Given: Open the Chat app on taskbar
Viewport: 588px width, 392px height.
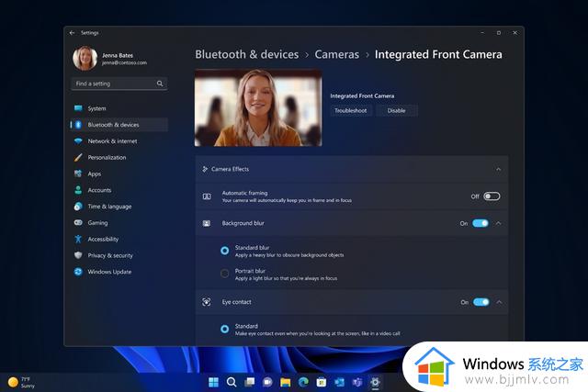Looking at the screenshot, I should [x=267, y=382].
